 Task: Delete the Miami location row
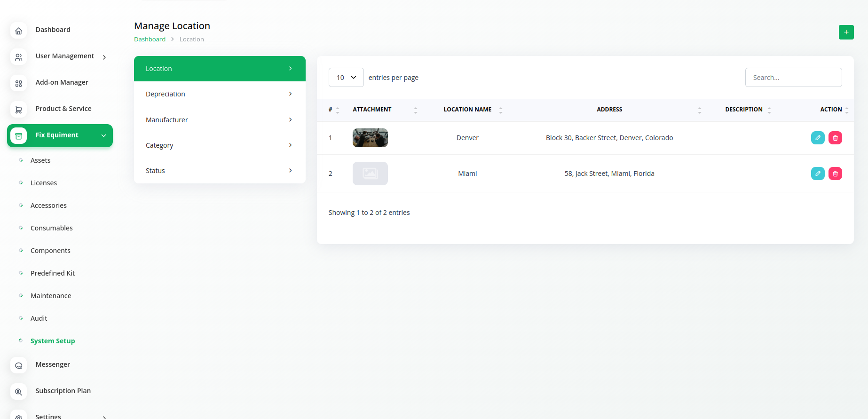835,174
